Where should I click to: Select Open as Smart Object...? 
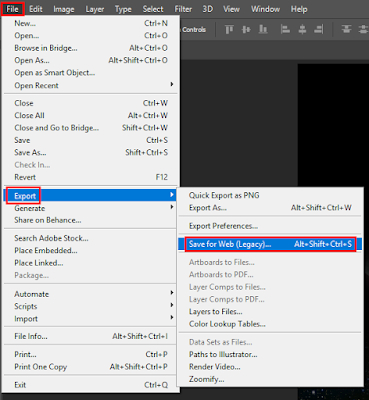tap(91, 73)
